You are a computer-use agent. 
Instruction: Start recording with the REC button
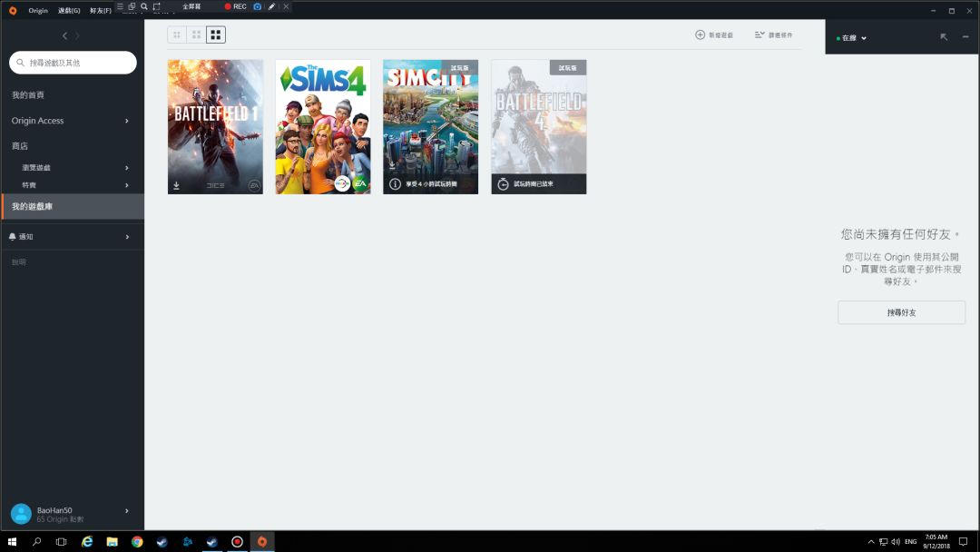coord(236,6)
